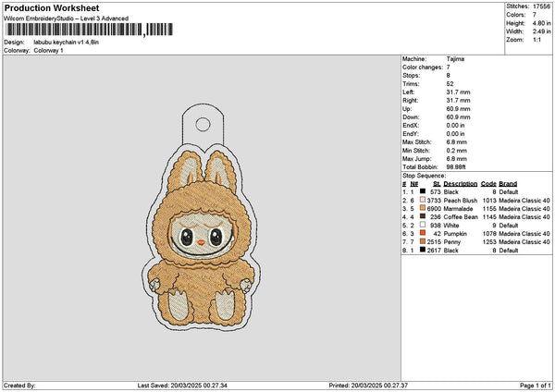Screen dimensions: 555x392
Task: Select the White color swatch
Action: click(423, 225)
